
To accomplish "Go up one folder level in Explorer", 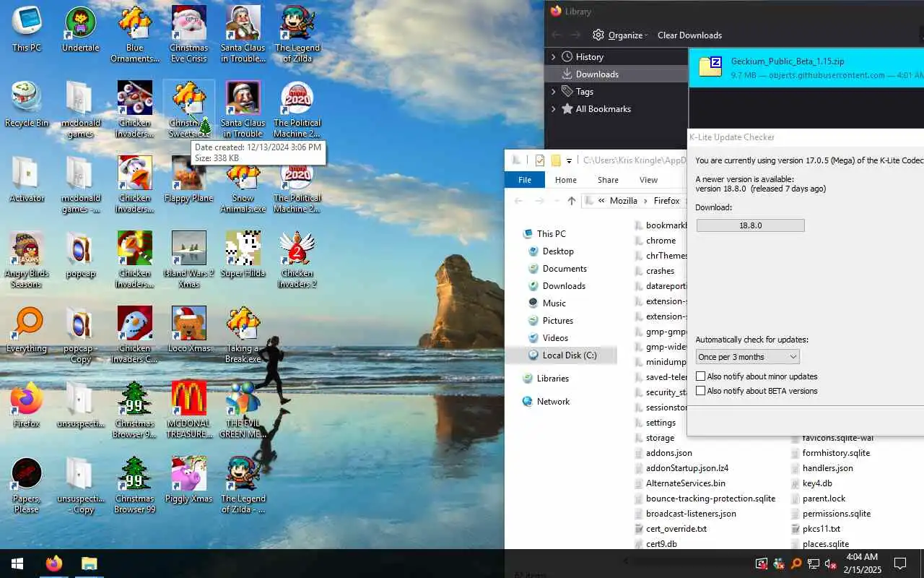I will point(572,201).
